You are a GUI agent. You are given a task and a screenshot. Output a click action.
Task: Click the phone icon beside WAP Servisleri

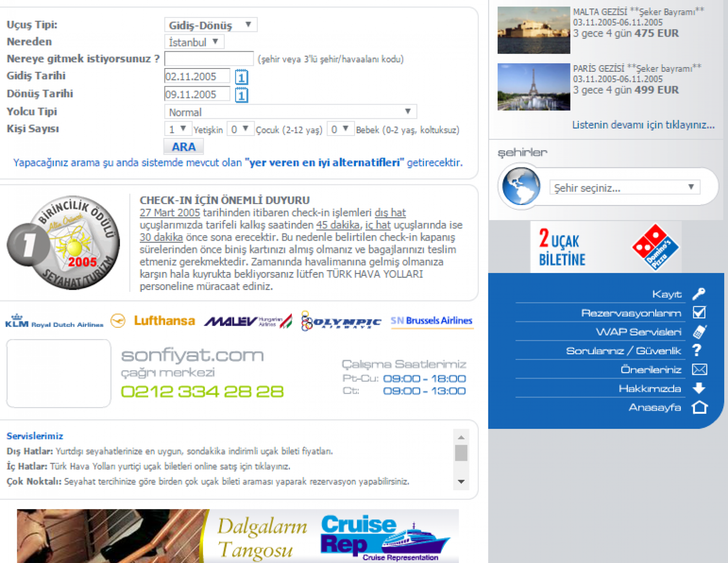pos(699,332)
